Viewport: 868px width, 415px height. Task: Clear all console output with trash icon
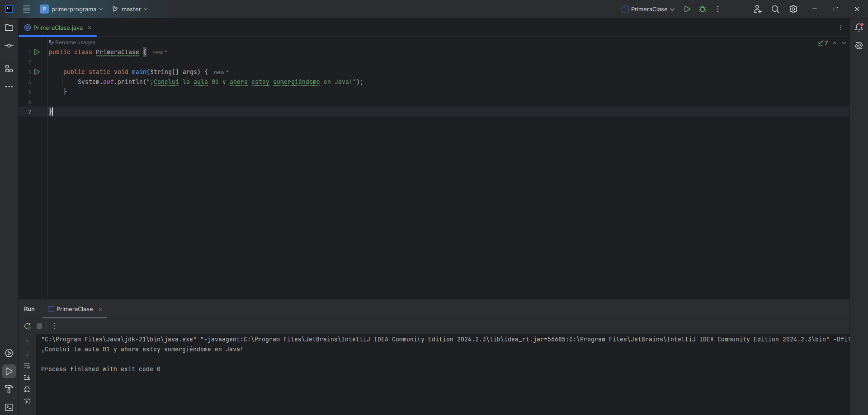point(27,401)
